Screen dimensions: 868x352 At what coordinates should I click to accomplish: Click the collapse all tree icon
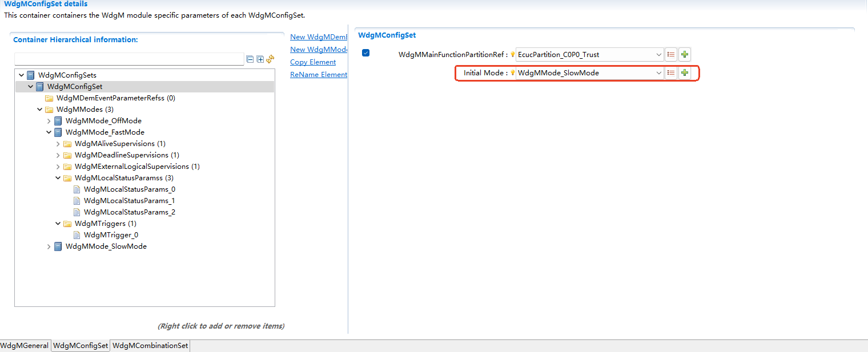click(x=250, y=59)
